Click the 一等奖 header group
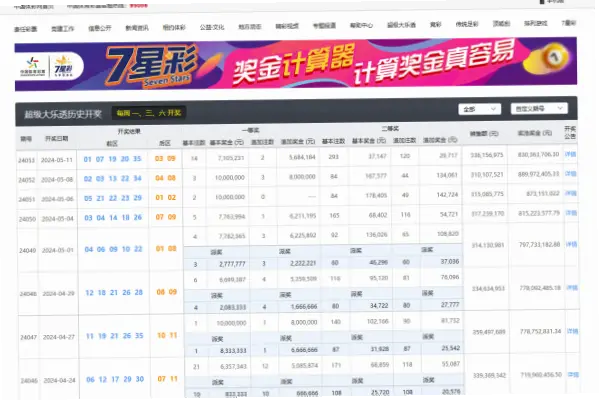 [x=251, y=130]
